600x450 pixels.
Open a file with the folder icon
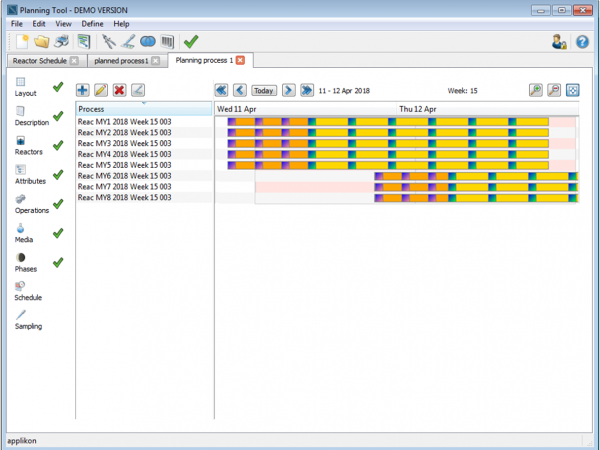coord(41,41)
